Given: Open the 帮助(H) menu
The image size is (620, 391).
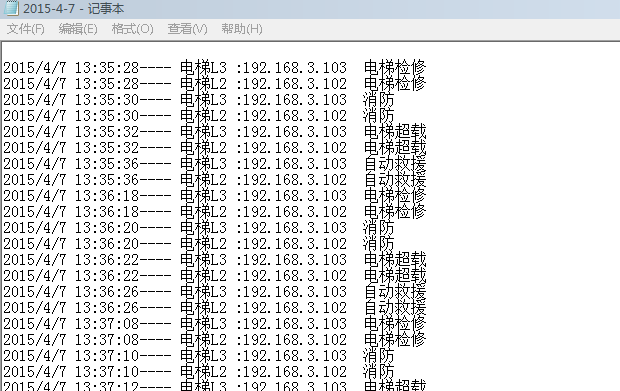Looking at the screenshot, I should point(242,29).
